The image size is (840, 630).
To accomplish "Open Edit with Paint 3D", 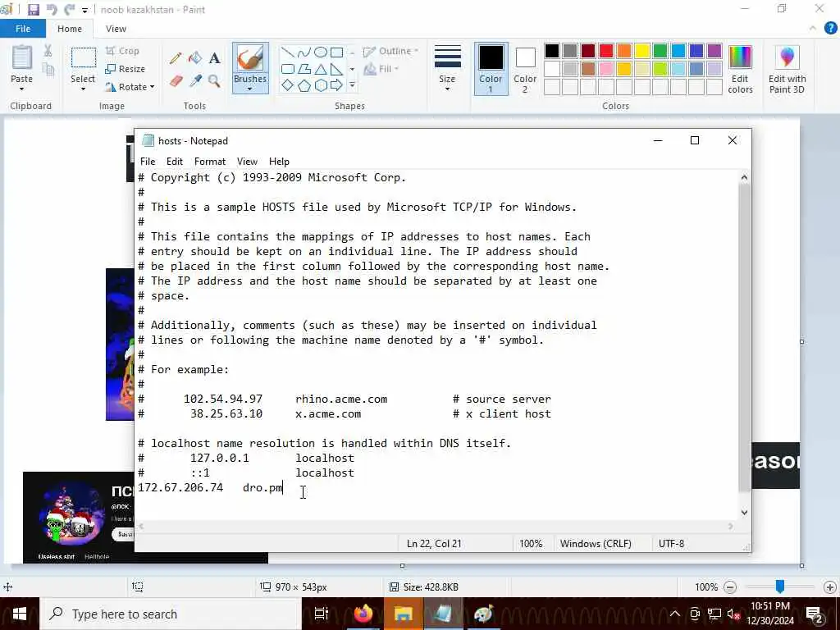I will pos(787,70).
